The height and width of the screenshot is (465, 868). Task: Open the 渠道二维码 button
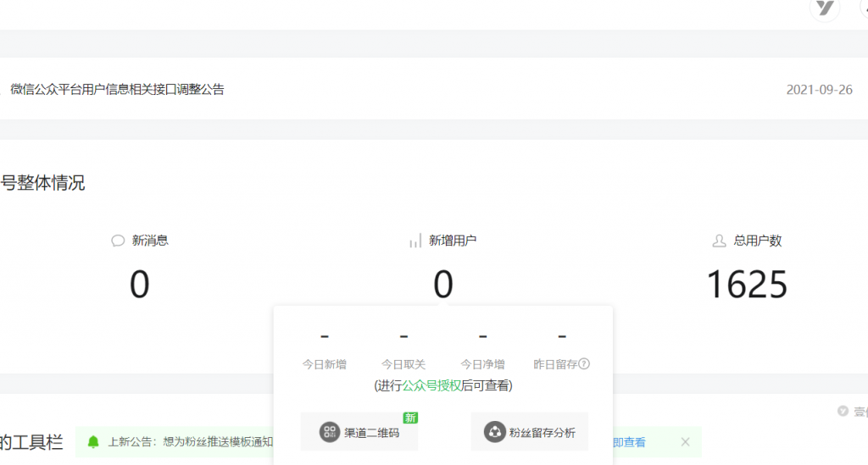(x=359, y=433)
